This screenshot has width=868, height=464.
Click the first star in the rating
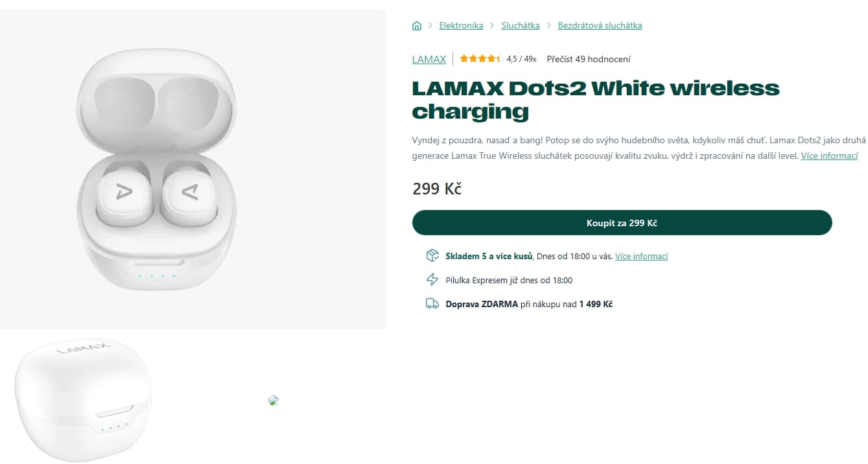463,58
